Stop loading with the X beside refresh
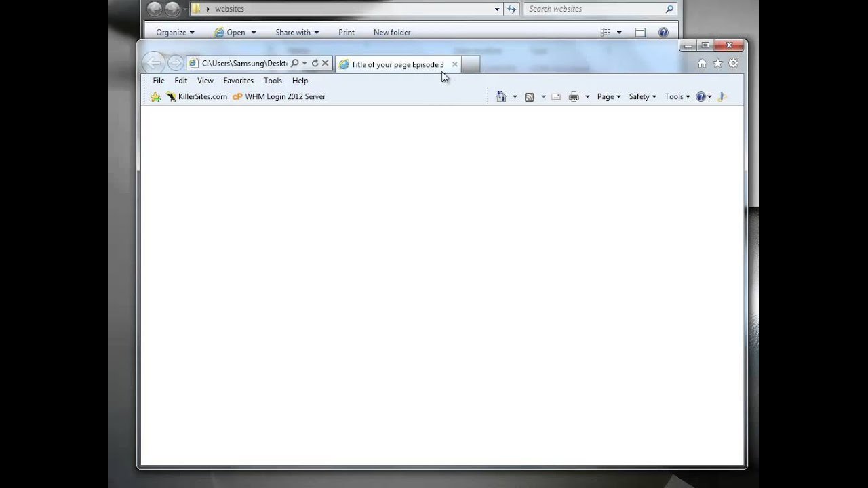Image resolution: width=868 pixels, height=488 pixels. [325, 63]
